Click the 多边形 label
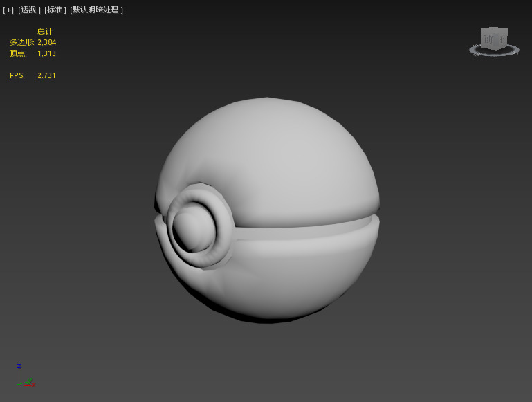This screenshot has height=402, width=532. tap(21, 42)
